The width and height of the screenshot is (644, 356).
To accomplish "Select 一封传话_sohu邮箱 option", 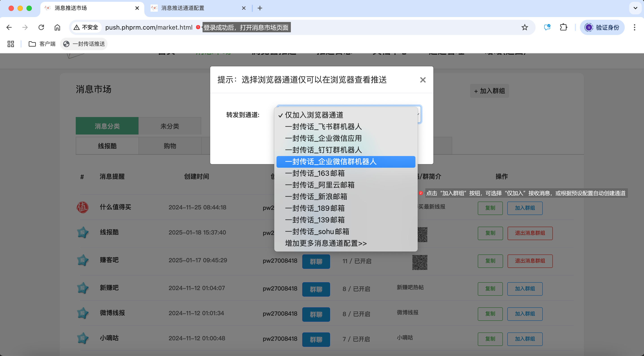I will click(346, 232).
